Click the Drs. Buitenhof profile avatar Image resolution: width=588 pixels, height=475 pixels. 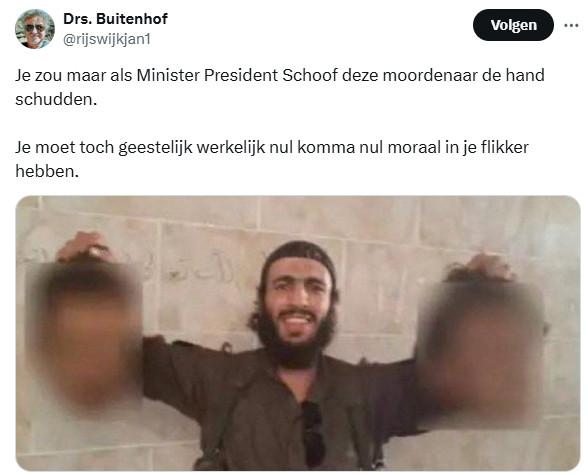point(35,29)
